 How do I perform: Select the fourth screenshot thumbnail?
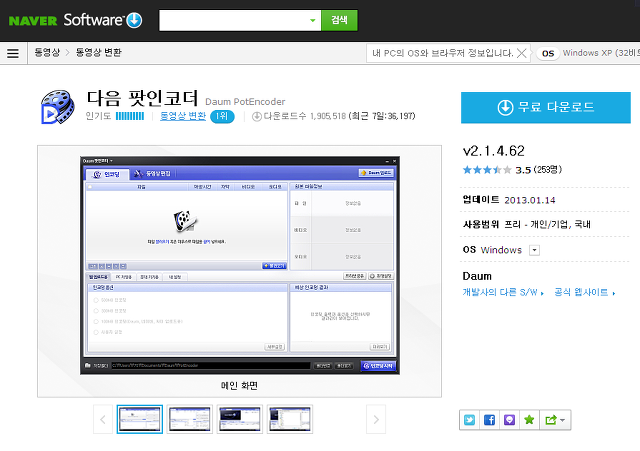tap(290, 419)
